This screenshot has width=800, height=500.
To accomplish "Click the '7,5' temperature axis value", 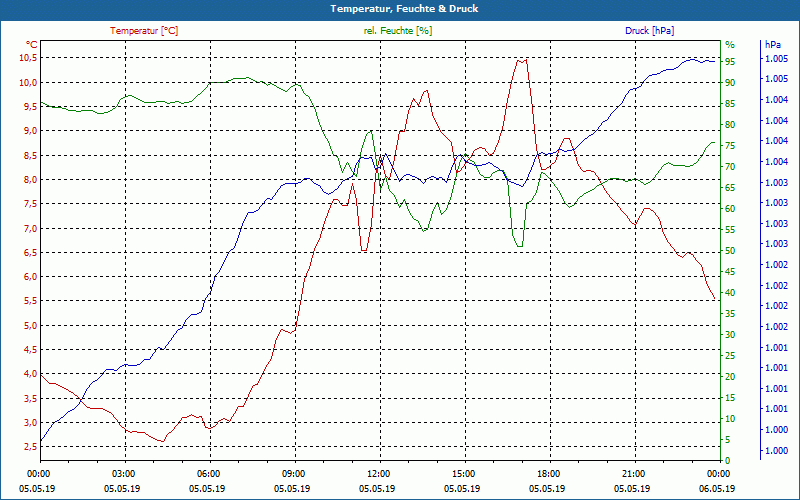I will (x=30, y=204).
